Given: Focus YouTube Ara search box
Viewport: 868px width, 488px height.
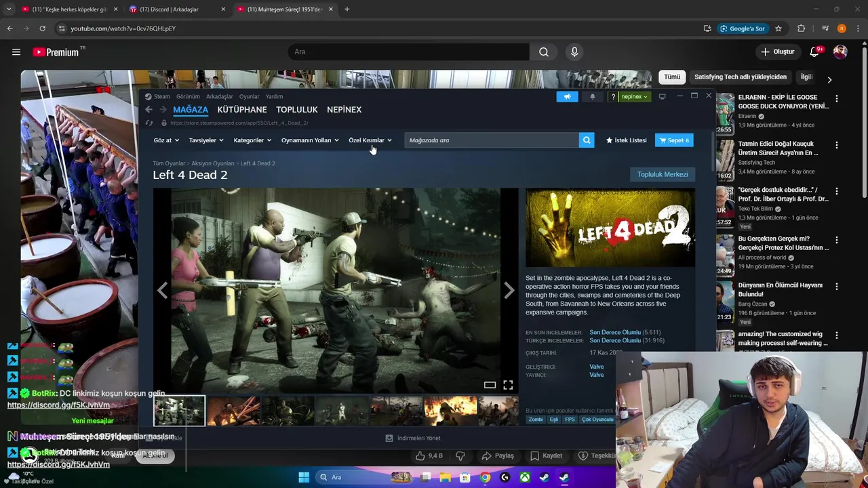Looking at the screenshot, I should (x=409, y=52).
